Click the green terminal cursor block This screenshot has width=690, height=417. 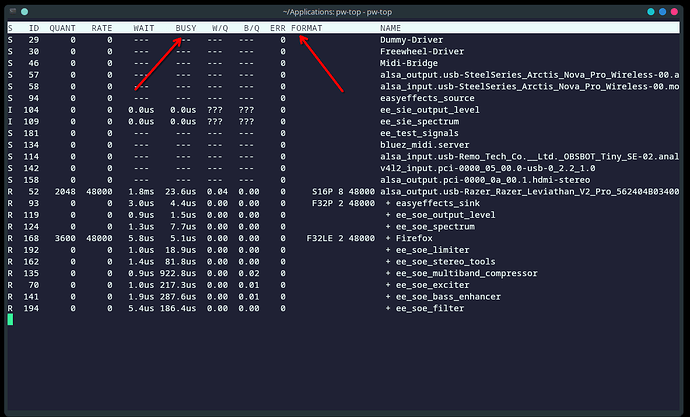[10, 320]
